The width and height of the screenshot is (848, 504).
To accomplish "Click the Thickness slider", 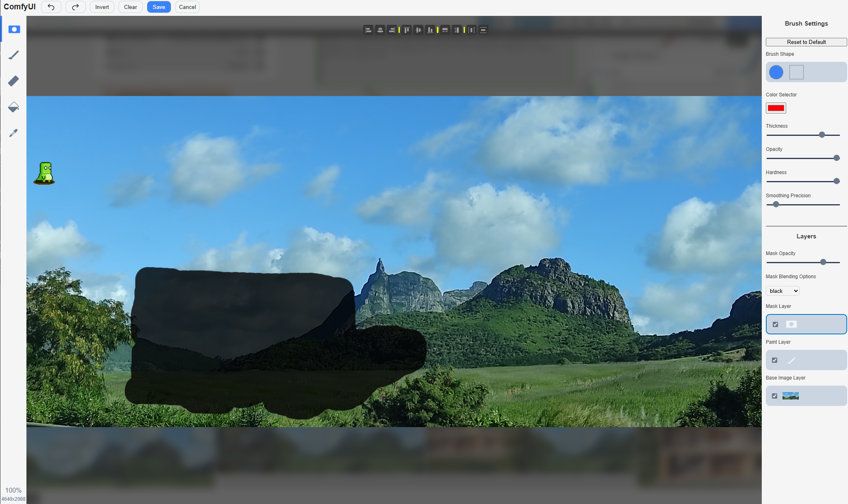I will click(x=803, y=135).
